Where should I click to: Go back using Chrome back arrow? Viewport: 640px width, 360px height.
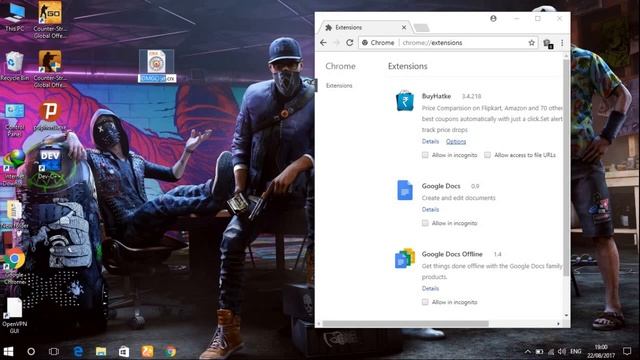[x=323, y=42]
